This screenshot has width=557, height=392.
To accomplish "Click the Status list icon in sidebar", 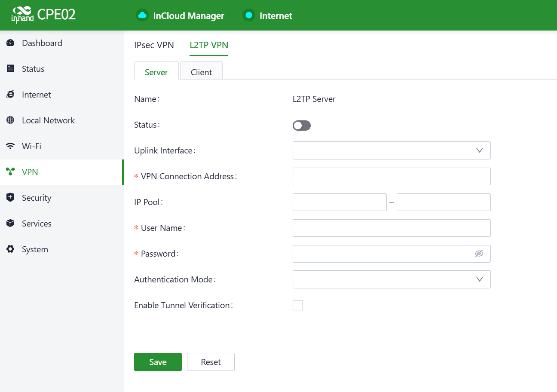I will (10, 69).
